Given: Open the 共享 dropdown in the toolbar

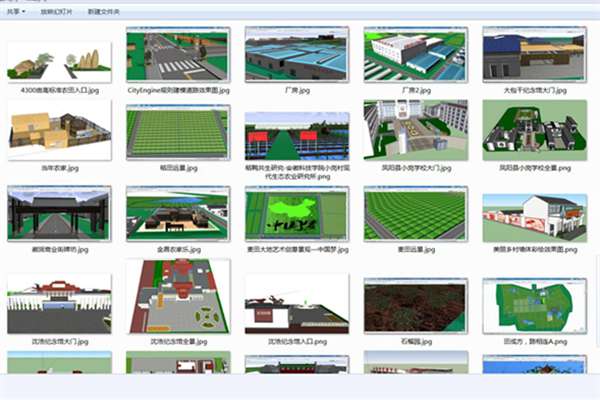Looking at the screenshot, I should pos(16,11).
